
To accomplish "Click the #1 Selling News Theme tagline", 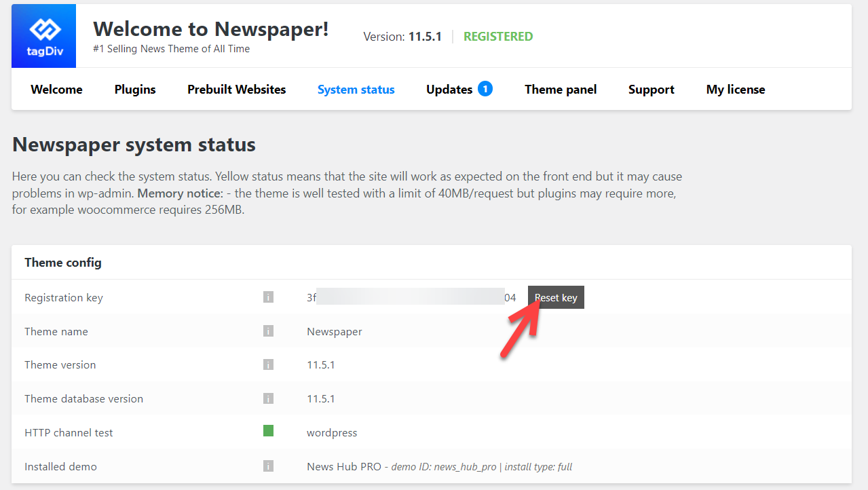I will point(172,49).
